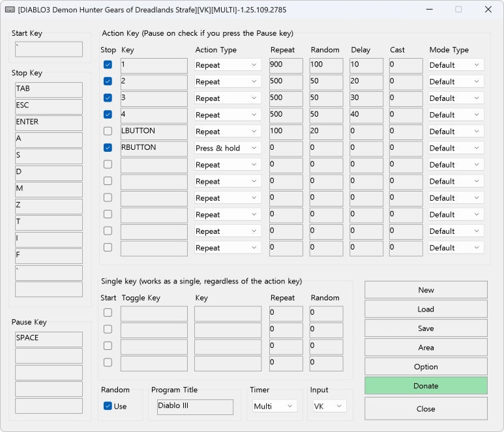Click the Close button at bottom right
Viewport: 504px width, 432px height.
tap(426, 409)
